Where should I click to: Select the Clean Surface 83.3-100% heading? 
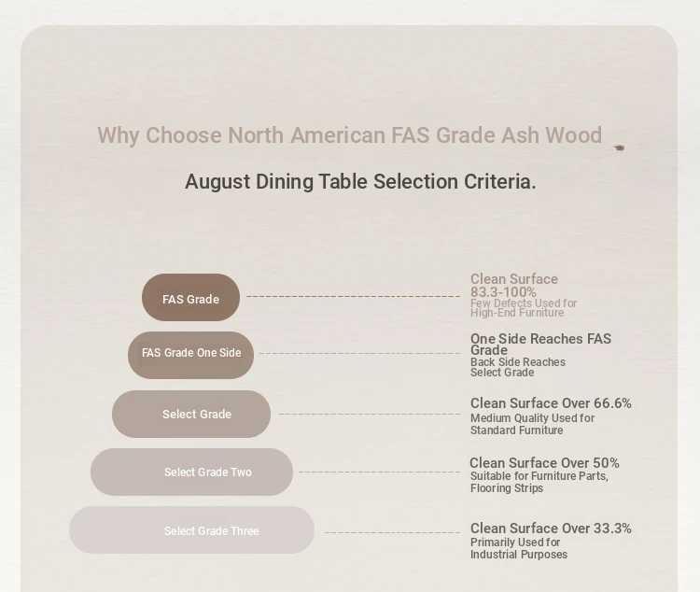tap(514, 286)
